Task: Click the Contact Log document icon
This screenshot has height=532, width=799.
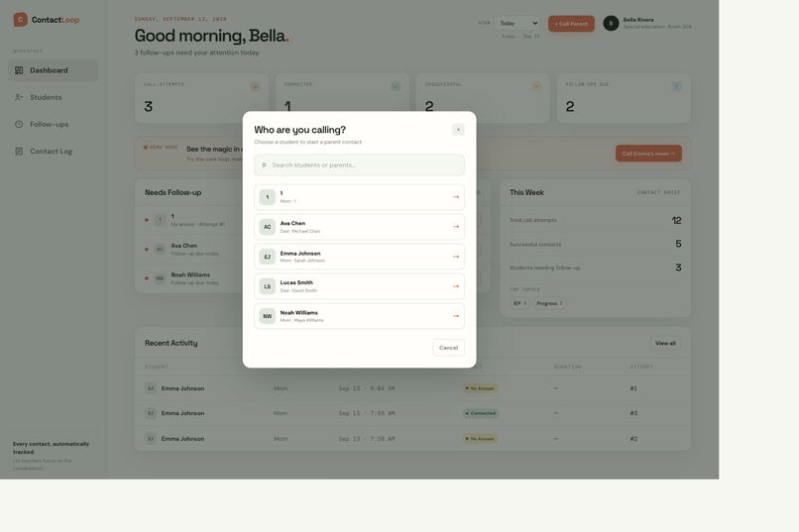Action: tap(19, 152)
